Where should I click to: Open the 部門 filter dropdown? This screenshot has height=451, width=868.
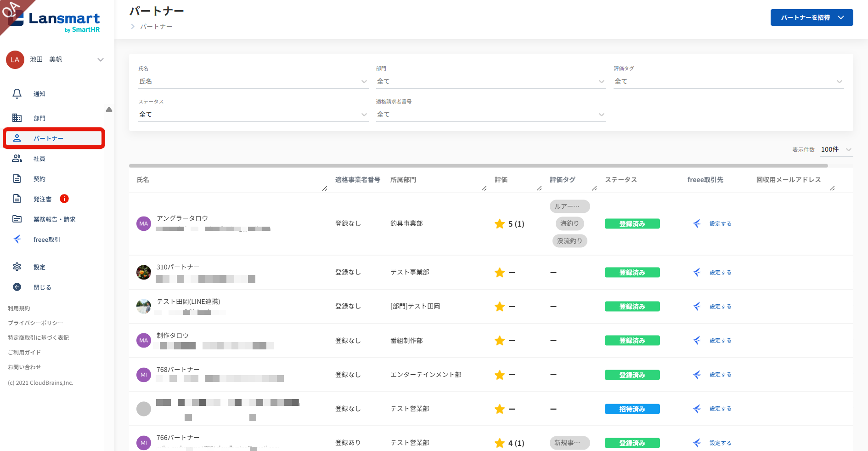491,81
